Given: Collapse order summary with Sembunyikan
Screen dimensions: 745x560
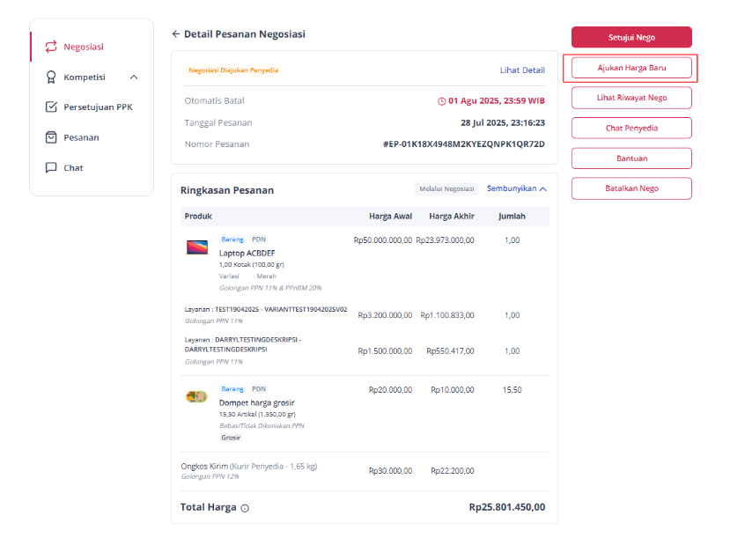Looking at the screenshot, I should tap(516, 188).
